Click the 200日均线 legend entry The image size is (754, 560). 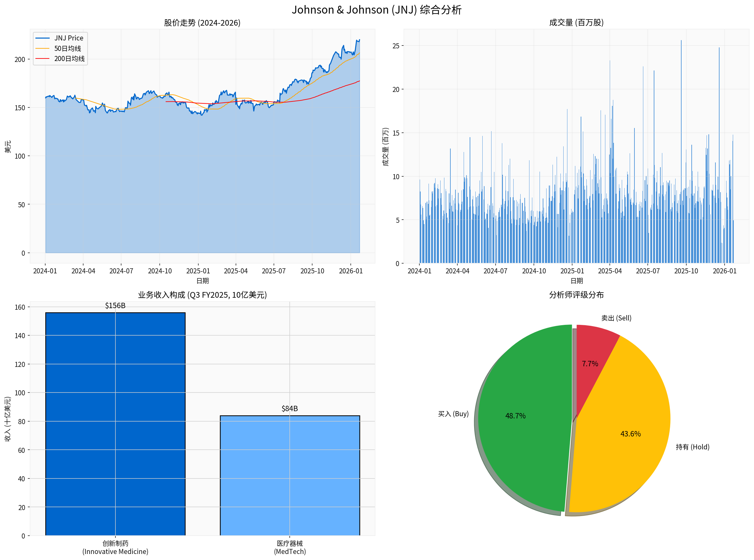[69, 59]
